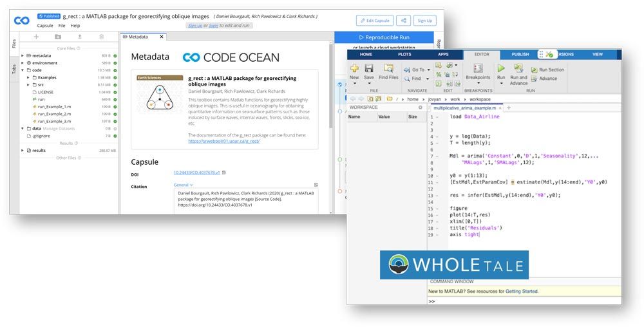Open the Go To dropdown
Viewport: 644px width, 327px height.
(419, 70)
